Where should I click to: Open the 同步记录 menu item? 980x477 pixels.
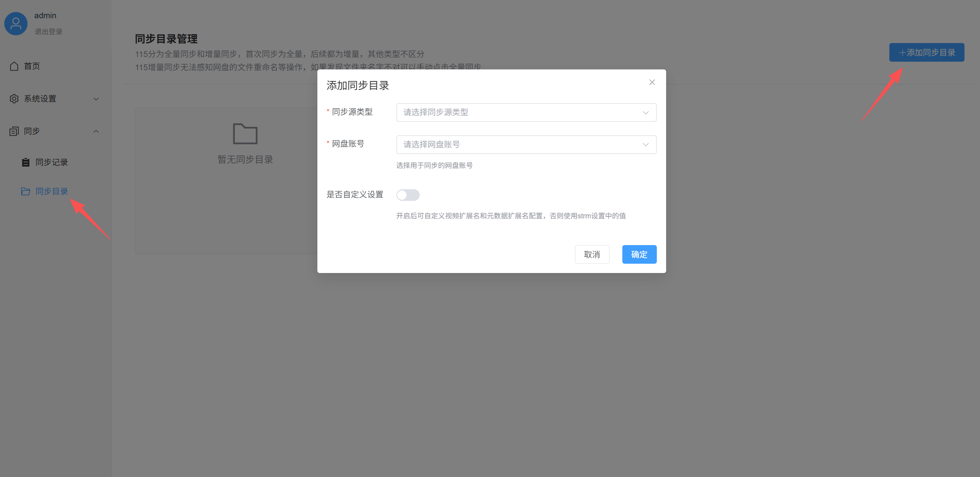[x=52, y=162]
